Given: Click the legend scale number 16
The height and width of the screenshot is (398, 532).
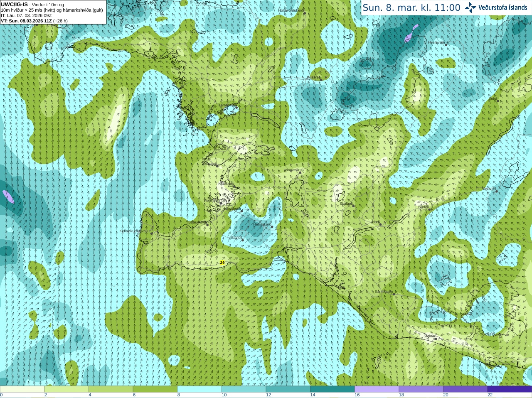Looking at the screenshot, I should (x=357, y=395).
